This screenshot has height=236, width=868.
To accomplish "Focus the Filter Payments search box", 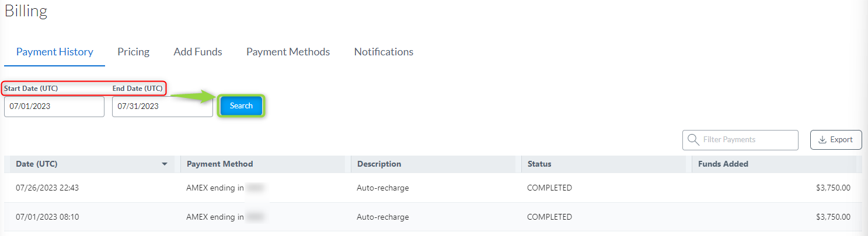I will point(740,140).
